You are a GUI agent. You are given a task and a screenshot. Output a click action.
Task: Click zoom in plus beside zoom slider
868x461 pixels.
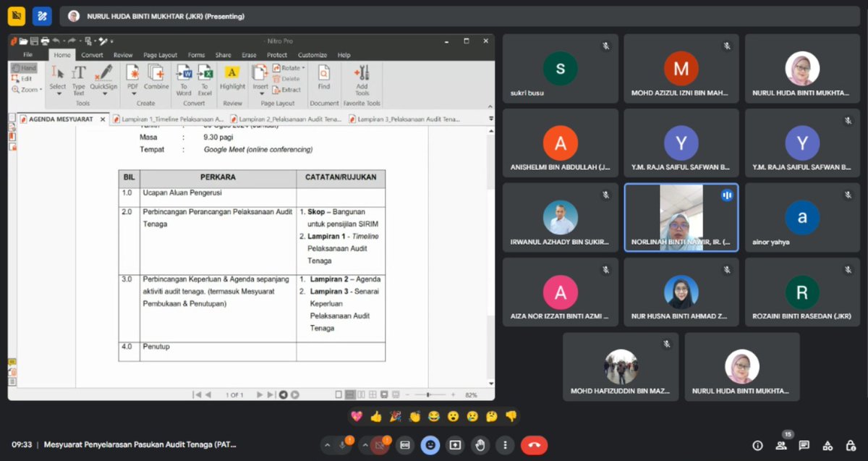pos(453,395)
